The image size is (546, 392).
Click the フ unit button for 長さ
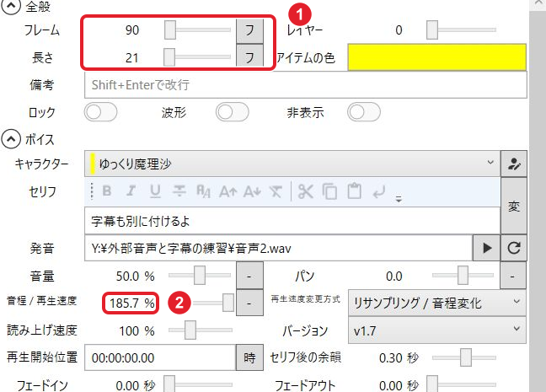click(249, 56)
